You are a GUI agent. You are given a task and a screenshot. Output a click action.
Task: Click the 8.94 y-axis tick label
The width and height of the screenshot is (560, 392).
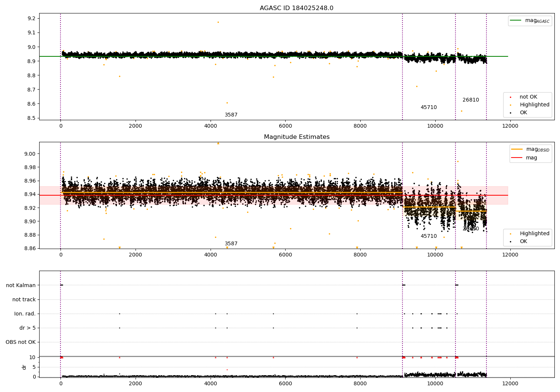tap(30, 194)
